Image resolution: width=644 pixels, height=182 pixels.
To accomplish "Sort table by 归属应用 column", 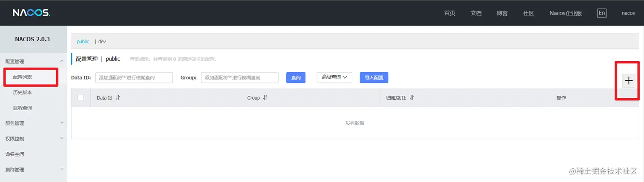I will [x=412, y=98].
